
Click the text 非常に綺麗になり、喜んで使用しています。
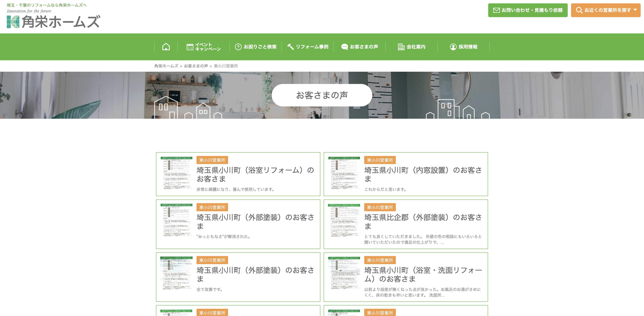click(x=236, y=189)
